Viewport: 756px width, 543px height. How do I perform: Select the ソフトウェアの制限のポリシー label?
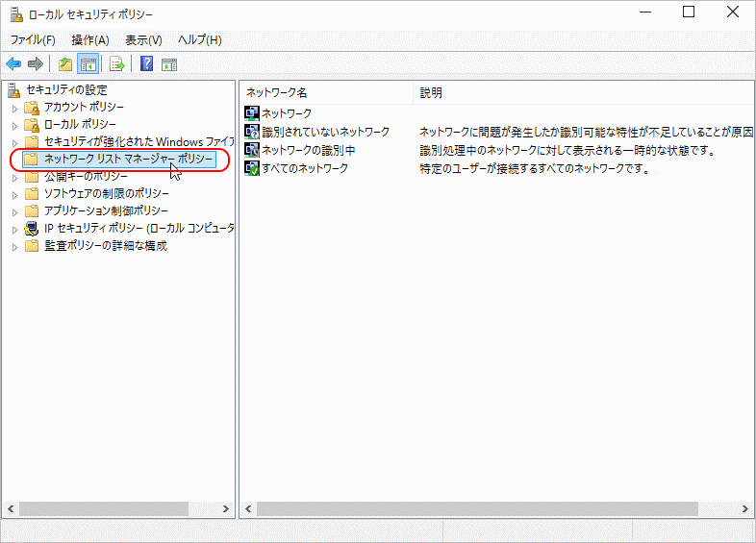107,194
